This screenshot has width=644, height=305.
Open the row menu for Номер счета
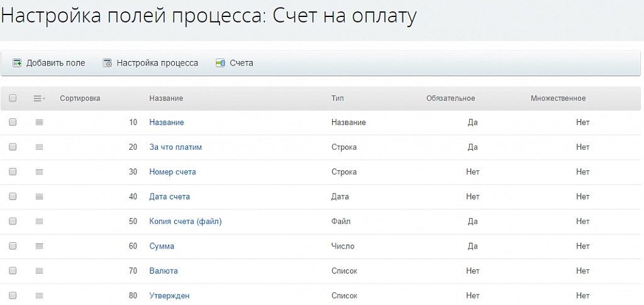pyautogui.click(x=40, y=172)
